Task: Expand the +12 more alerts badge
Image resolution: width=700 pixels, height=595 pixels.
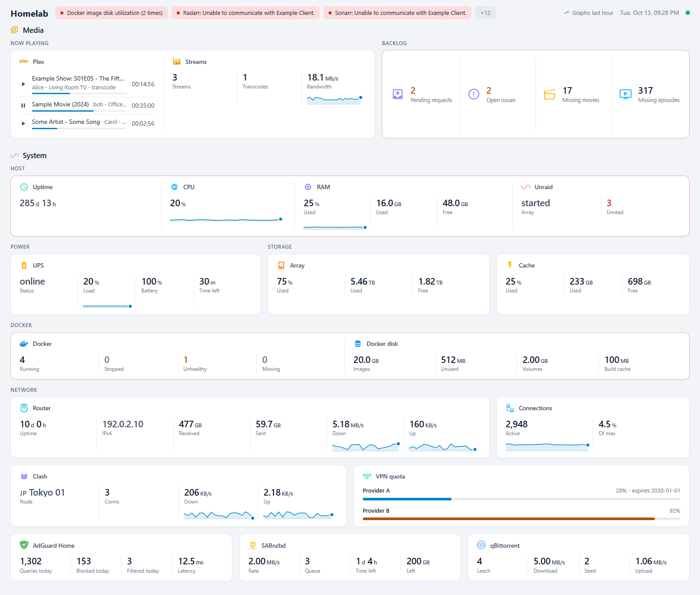Action: 485,13
